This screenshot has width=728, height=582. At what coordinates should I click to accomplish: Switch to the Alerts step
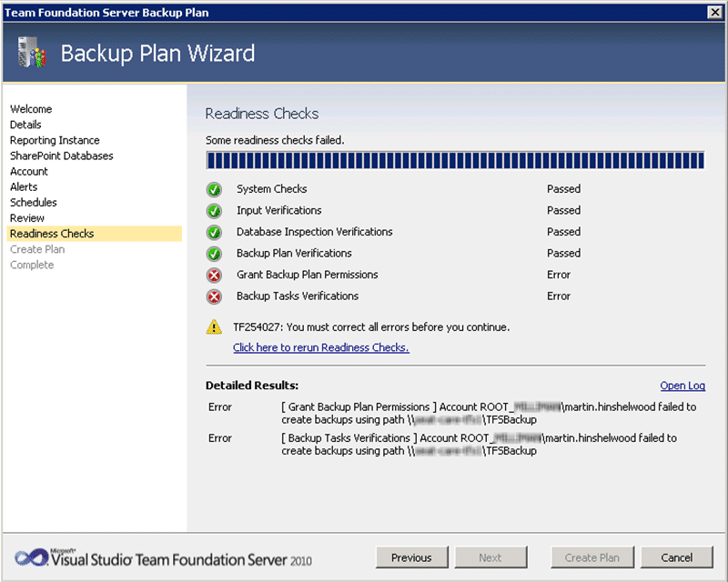24,186
